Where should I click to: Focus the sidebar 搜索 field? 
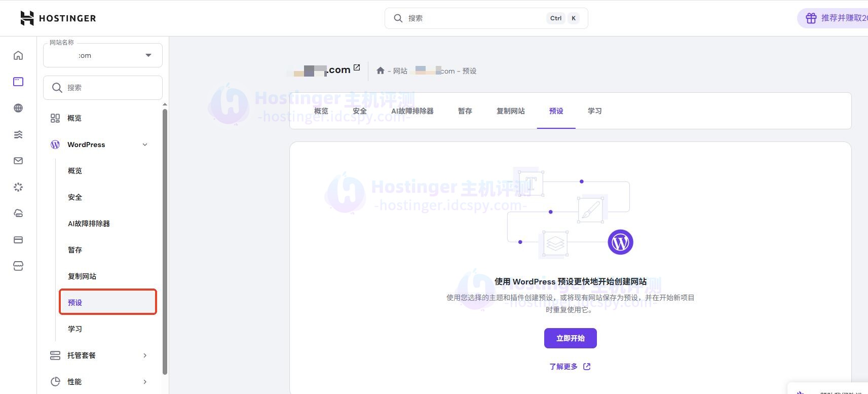[x=103, y=88]
